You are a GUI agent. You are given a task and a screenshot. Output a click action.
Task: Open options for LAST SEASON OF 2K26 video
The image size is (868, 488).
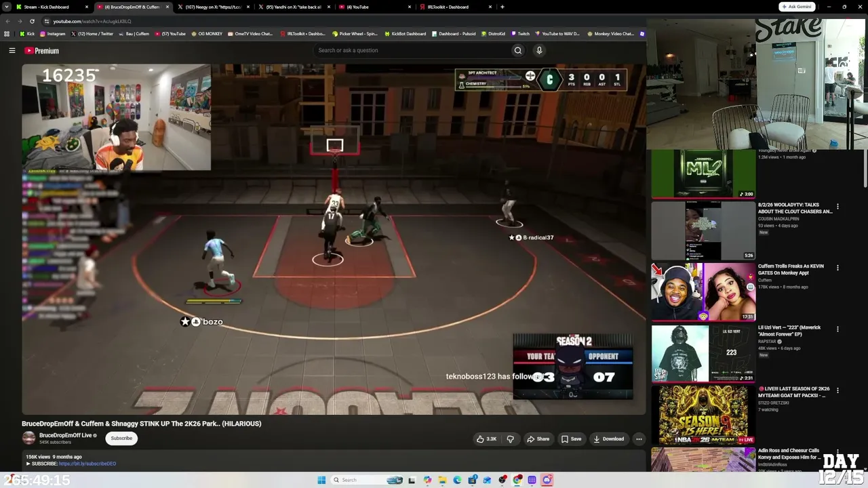coord(837,390)
